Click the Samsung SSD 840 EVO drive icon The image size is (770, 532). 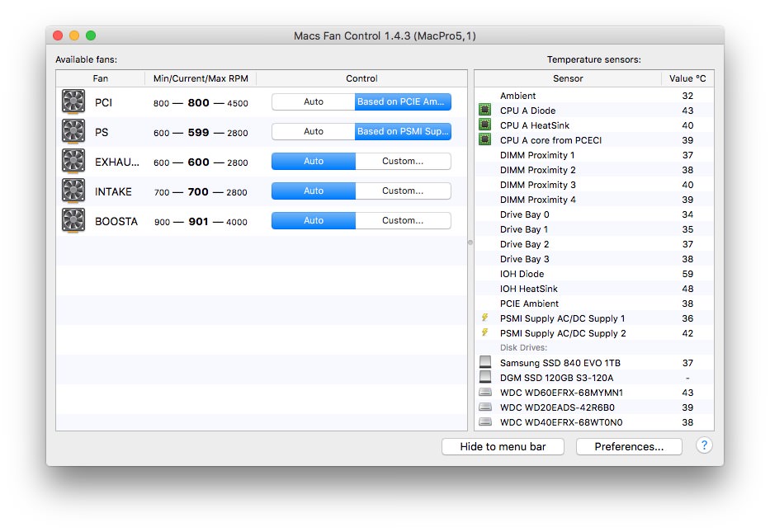(485, 362)
